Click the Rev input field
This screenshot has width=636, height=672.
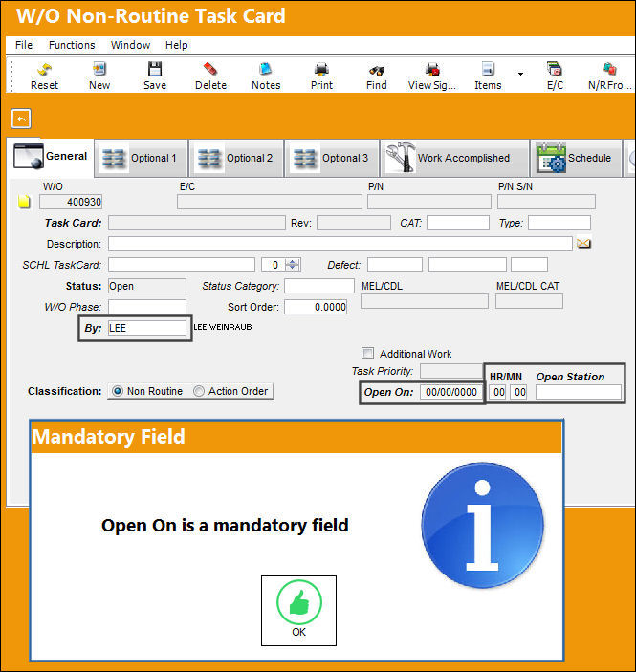pyautogui.click(x=354, y=223)
